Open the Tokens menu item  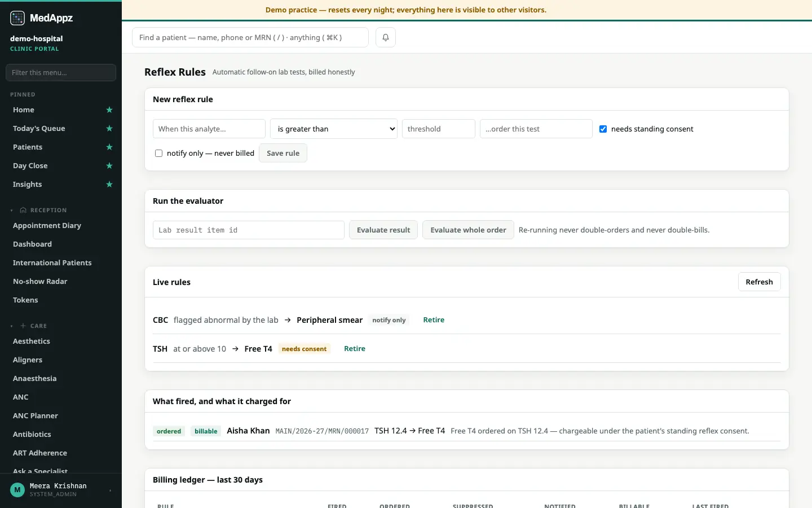click(x=25, y=300)
